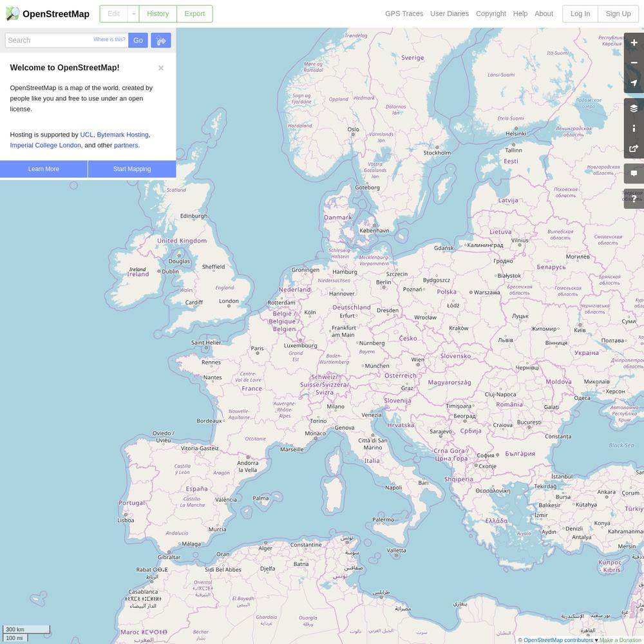Click the København label on the map
Image resolution: width=644 pixels, height=644 pixels.
[x=374, y=231]
